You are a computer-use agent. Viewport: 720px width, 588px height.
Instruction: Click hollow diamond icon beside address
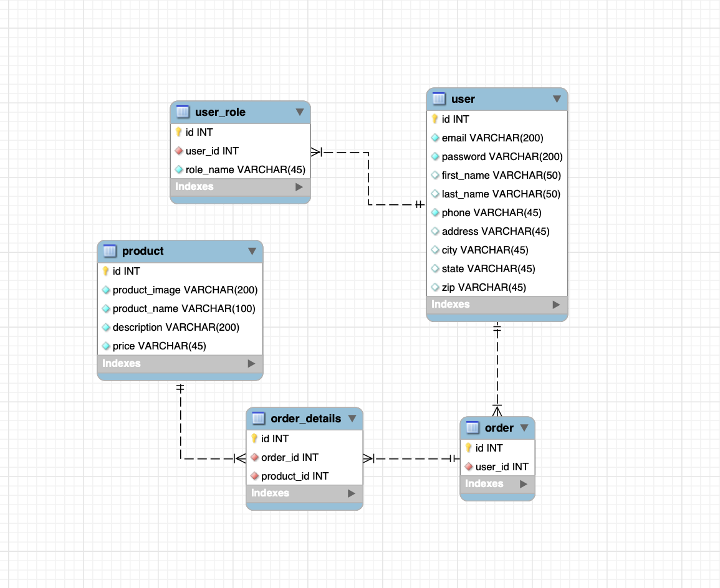coord(435,231)
